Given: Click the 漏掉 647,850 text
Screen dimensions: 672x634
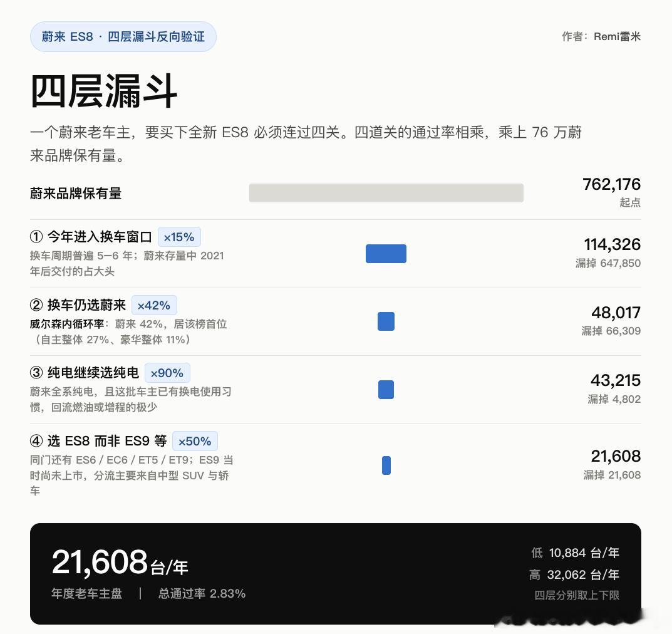Looking at the screenshot, I should coord(608,263).
